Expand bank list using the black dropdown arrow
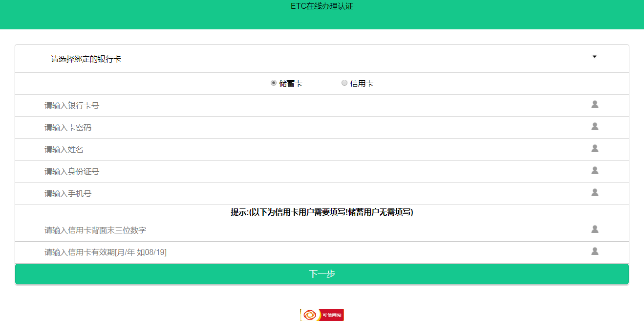644x321 pixels. [x=595, y=57]
